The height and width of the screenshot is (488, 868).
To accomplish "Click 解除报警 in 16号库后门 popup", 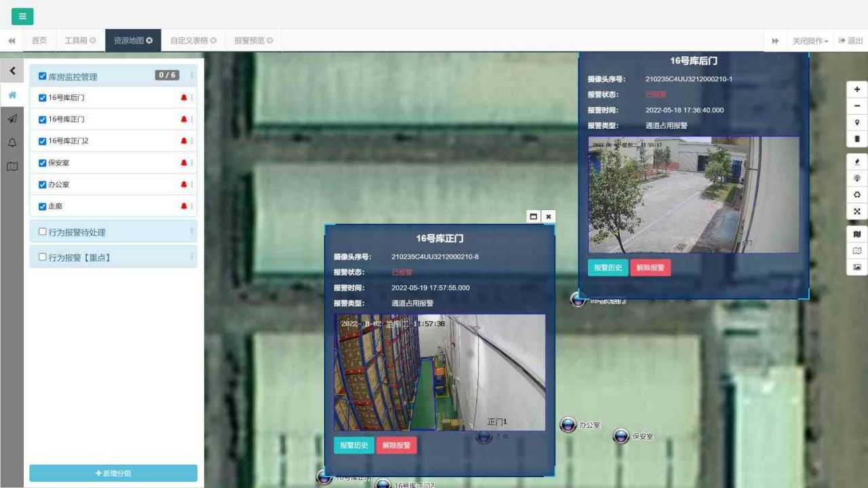I will pyautogui.click(x=651, y=268).
